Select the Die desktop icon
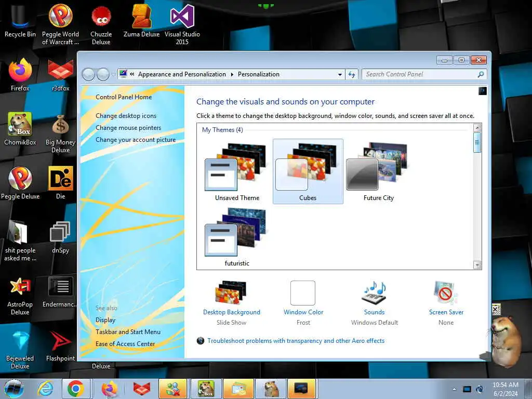 pos(60,182)
